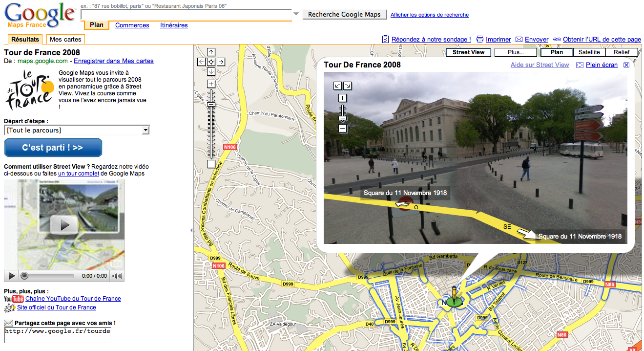Rotate Street View right with corner arrow
Viewport: 644px width, 351px height.
point(347,86)
